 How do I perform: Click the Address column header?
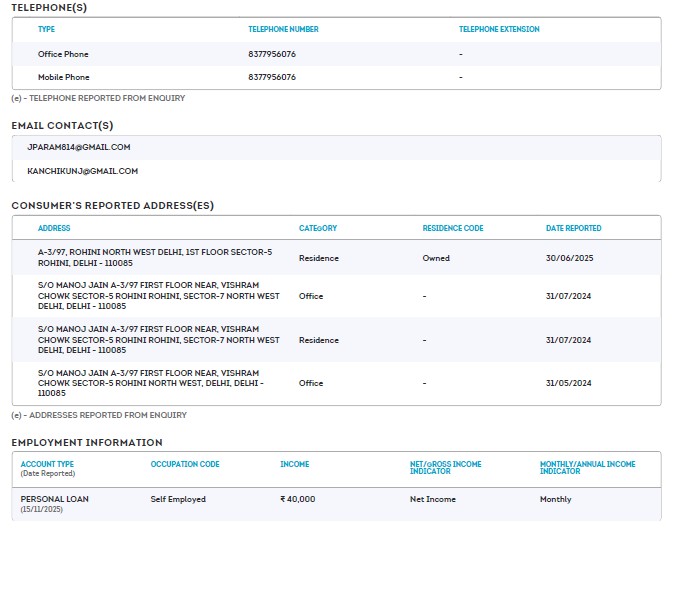coord(54,228)
